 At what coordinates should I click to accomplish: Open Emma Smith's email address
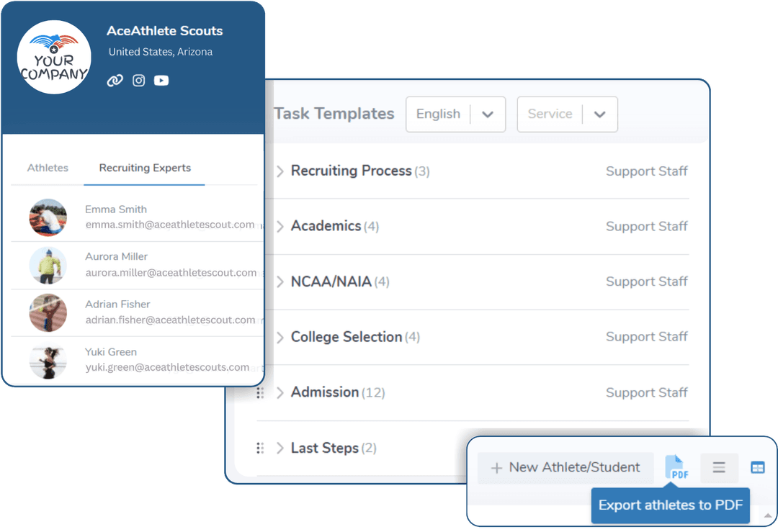(x=169, y=225)
